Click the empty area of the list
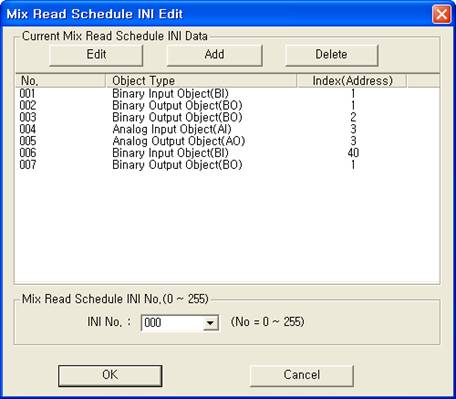The height and width of the screenshot is (399, 456). [x=227, y=227]
